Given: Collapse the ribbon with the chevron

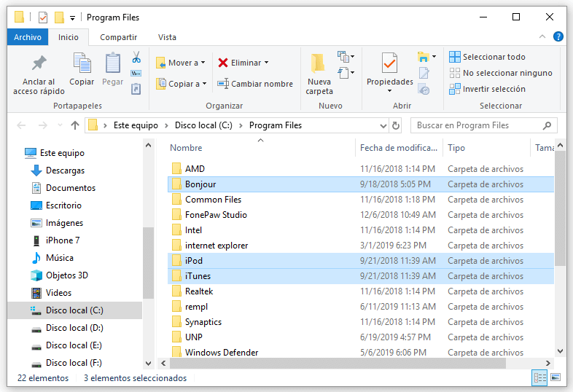Looking at the screenshot, I should [x=542, y=36].
